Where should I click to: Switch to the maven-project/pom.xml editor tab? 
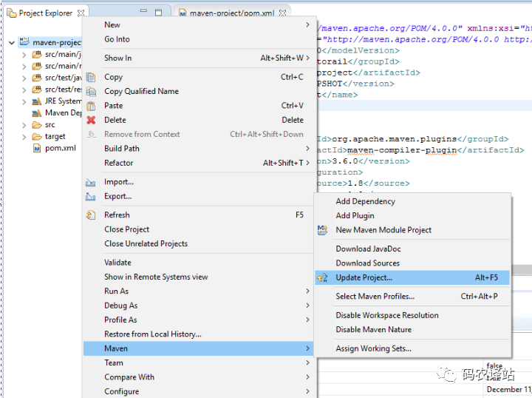[232, 13]
